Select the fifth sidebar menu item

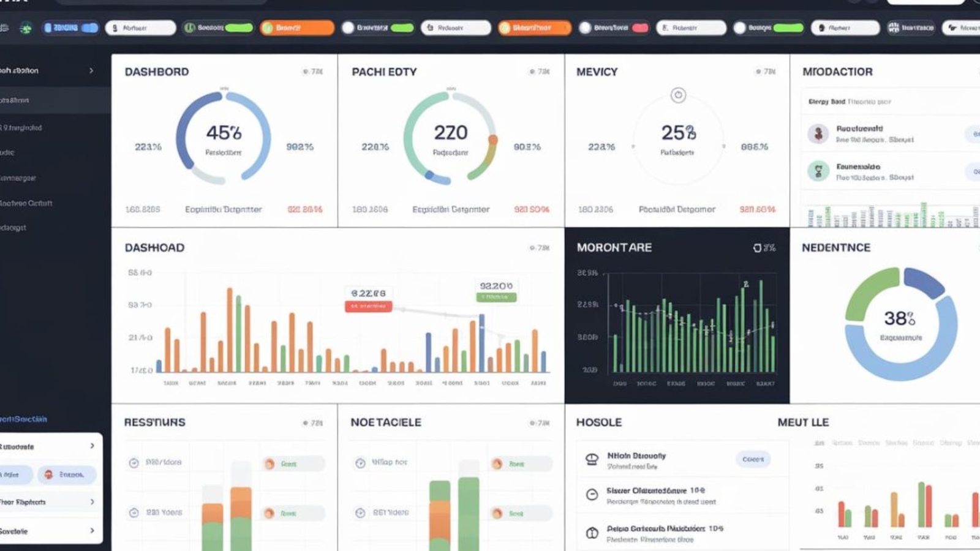coord(55,178)
